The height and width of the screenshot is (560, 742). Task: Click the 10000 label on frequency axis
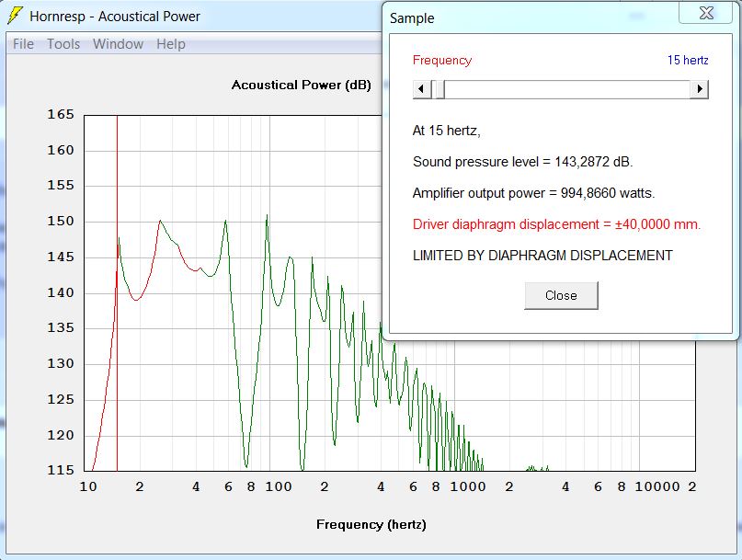(657, 486)
